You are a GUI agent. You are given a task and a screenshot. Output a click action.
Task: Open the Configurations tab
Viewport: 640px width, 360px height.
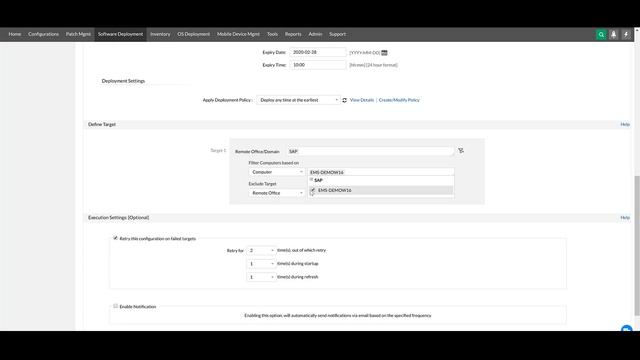tap(43, 34)
